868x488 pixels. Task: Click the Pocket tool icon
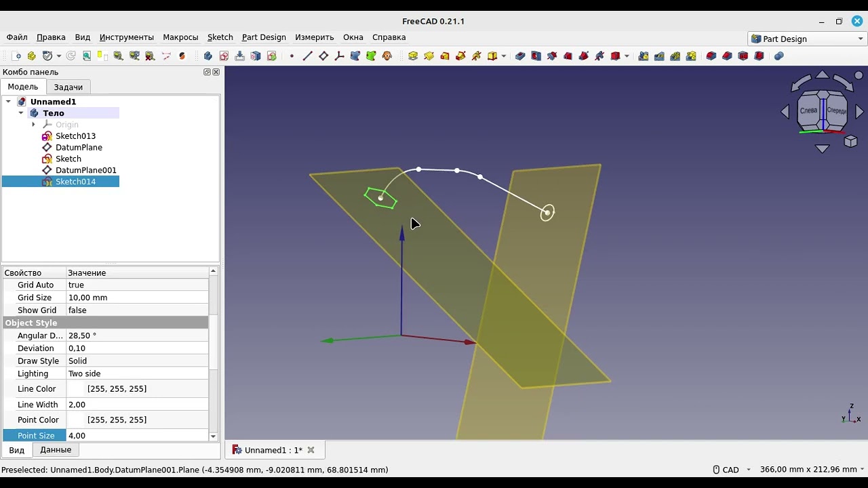click(520, 56)
